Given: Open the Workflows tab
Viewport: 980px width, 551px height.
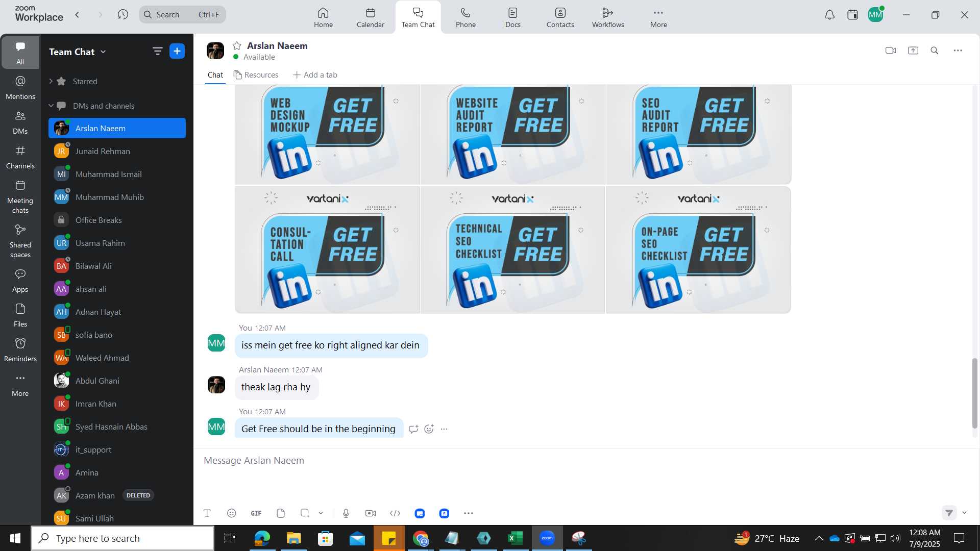Looking at the screenshot, I should pos(608,17).
